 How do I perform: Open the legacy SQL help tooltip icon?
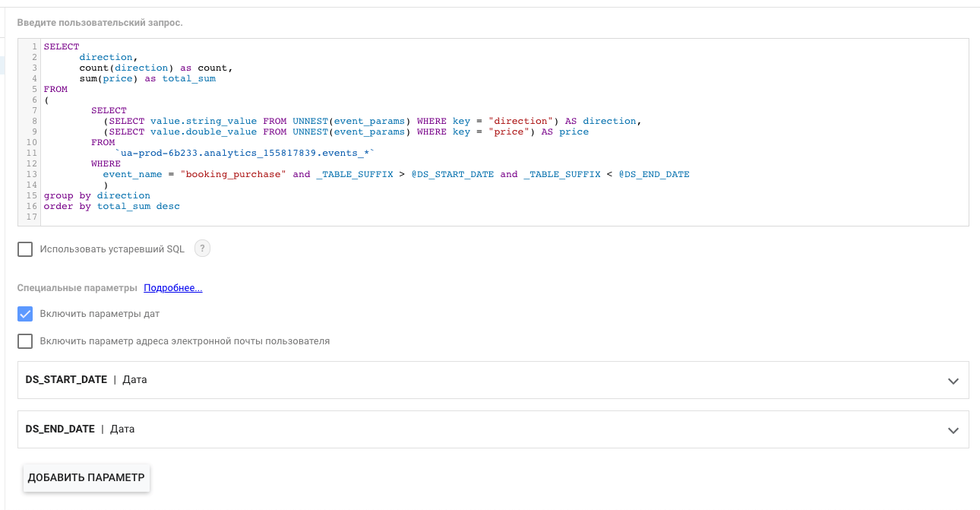click(x=202, y=249)
